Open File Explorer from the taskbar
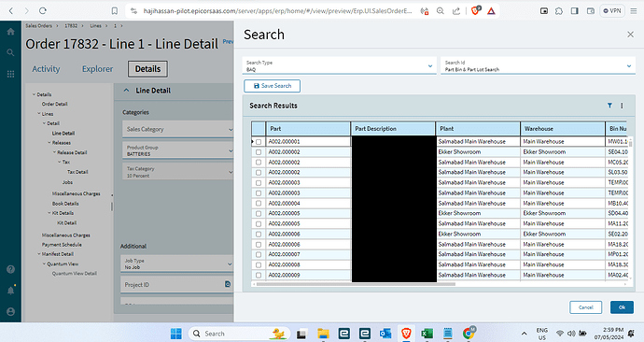The height and width of the screenshot is (342, 644). point(323,334)
